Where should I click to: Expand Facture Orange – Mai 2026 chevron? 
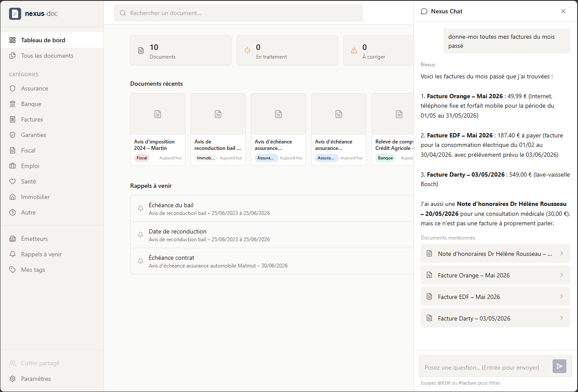coord(562,275)
